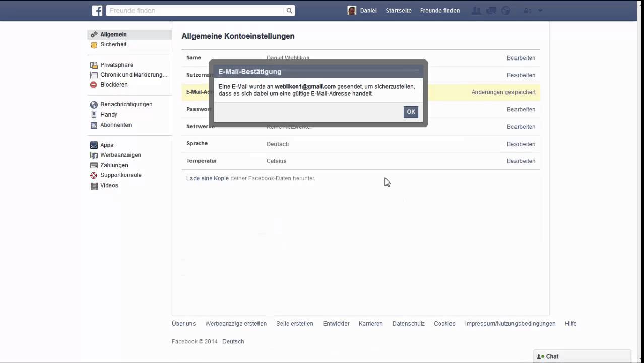644x363 pixels.
Task: Click the Benachrichtigungen globe icon
Action: [94, 105]
